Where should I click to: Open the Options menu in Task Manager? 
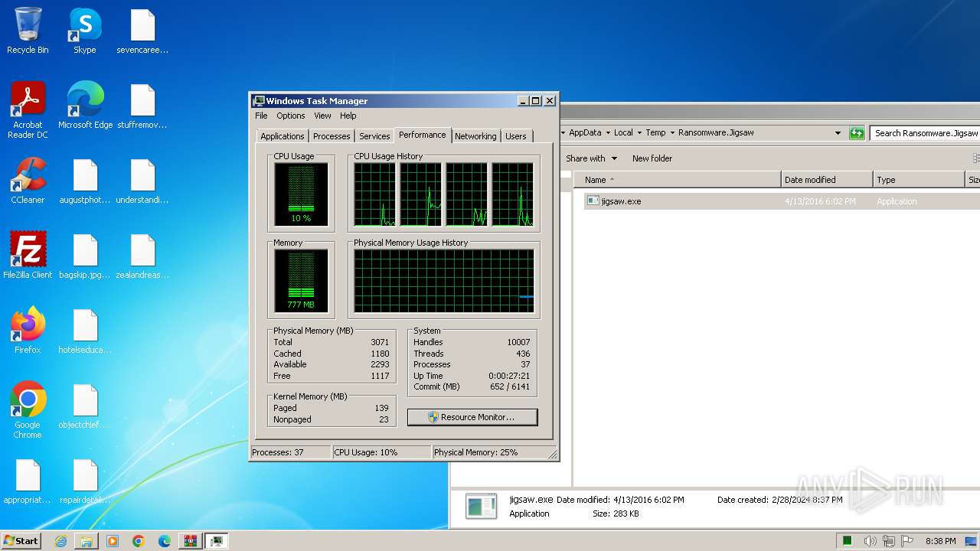291,116
